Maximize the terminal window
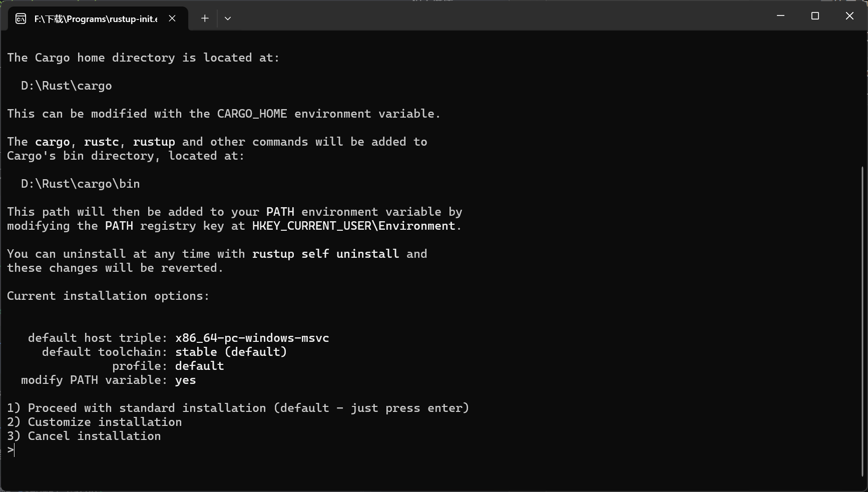The image size is (868, 492). (x=815, y=16)
